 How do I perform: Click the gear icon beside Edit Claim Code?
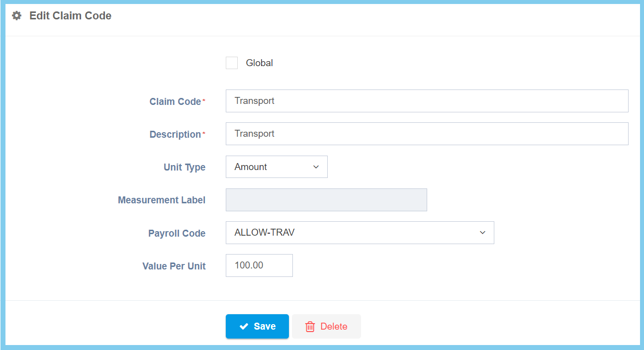pos(17,16)
